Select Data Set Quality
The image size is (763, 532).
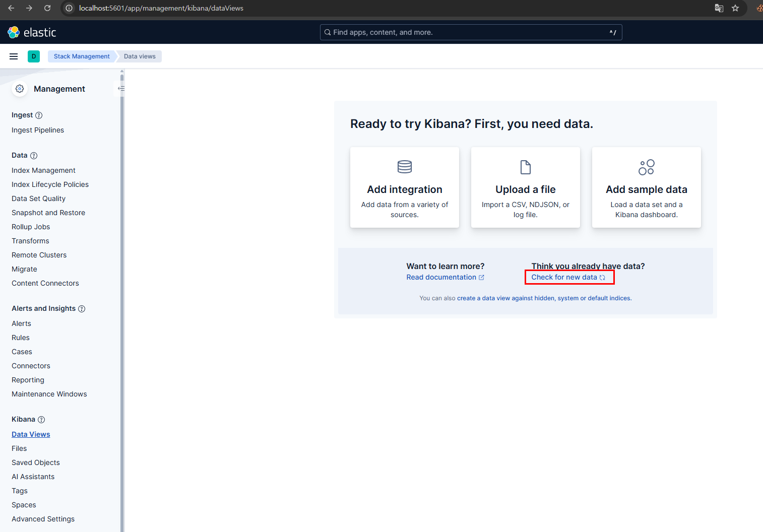[38, 198]
